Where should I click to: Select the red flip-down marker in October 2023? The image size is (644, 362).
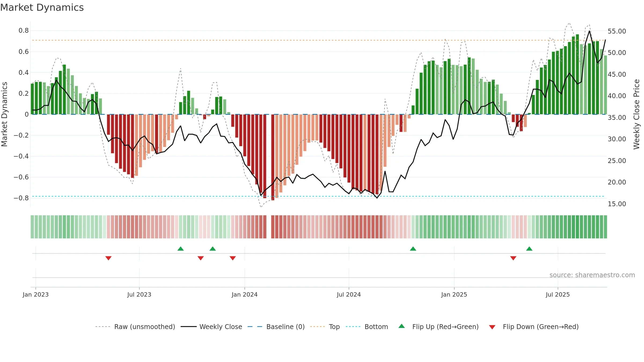(x=201, y=258)
